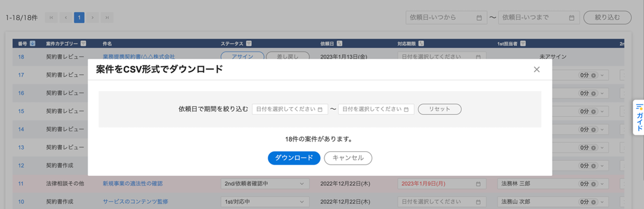Open the 2023年1月9日(月) deadline date field
The width and height of the screenshot is (644, 209).
[x=442, y=184]
